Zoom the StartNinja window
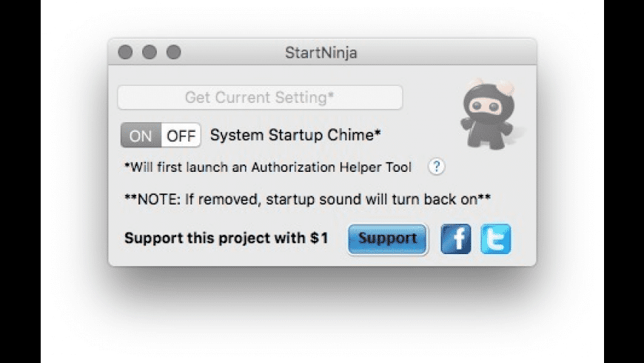Image resolution: width=644 pixels, height=363 pixels. pyautogui.click(x=173, y=53)
